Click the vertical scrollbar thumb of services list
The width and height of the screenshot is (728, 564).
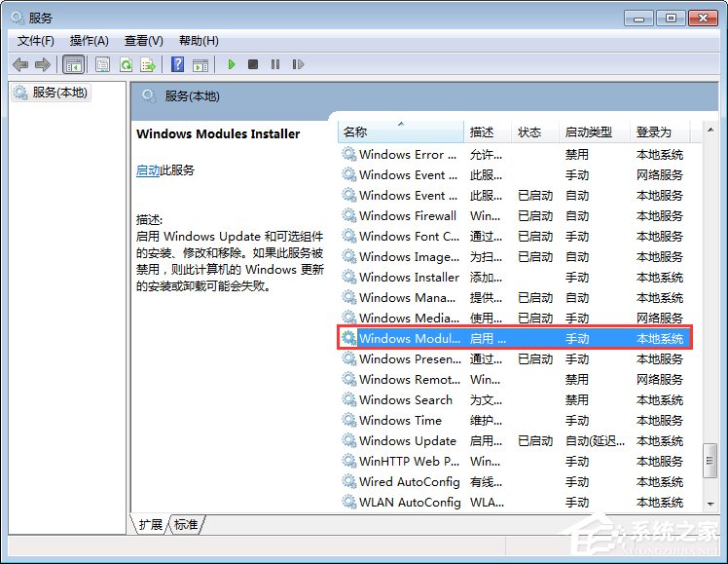pyautogui.click(x=710, y=461)
